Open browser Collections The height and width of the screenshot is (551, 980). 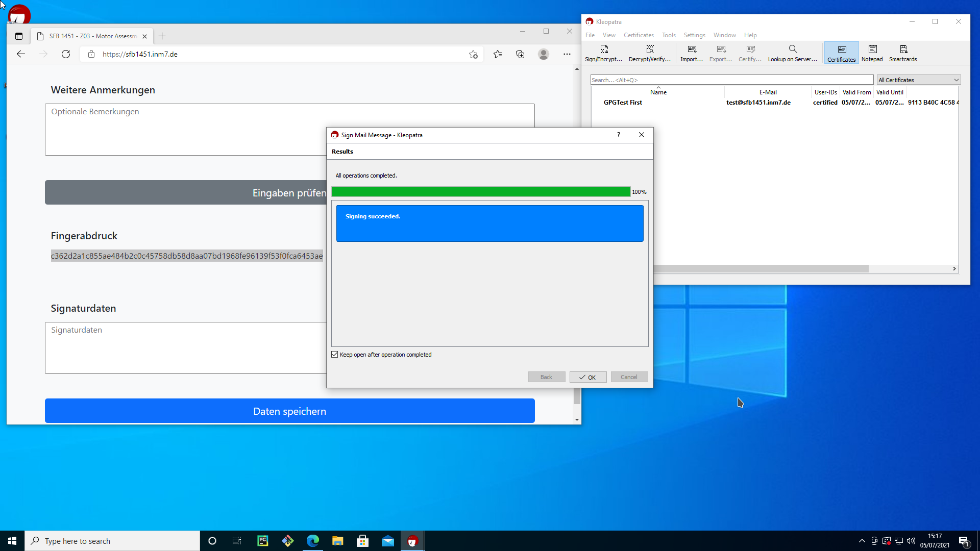520,54
